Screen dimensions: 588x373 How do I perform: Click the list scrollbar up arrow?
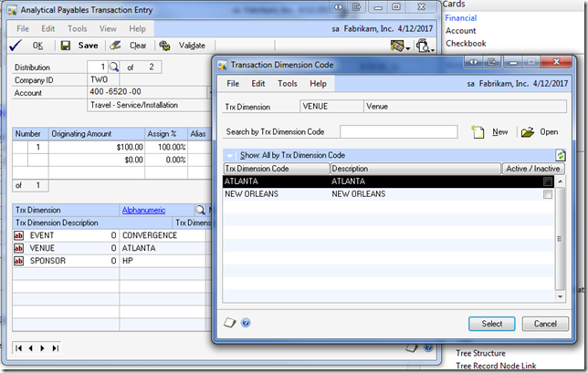tap(560, 181)
